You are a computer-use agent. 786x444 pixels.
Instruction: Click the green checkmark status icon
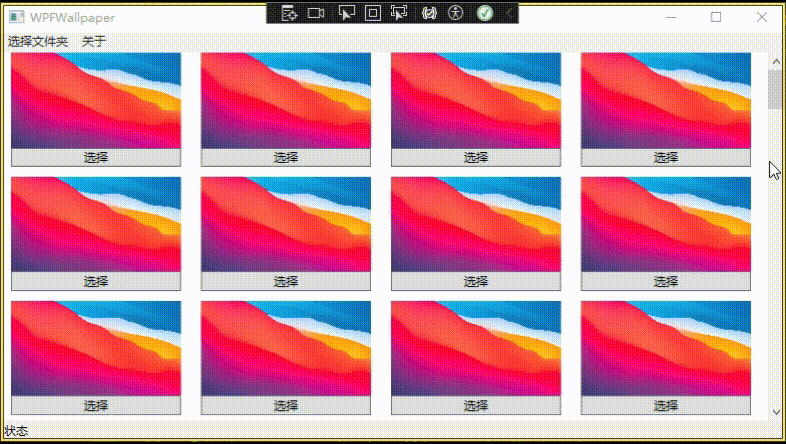485,13
